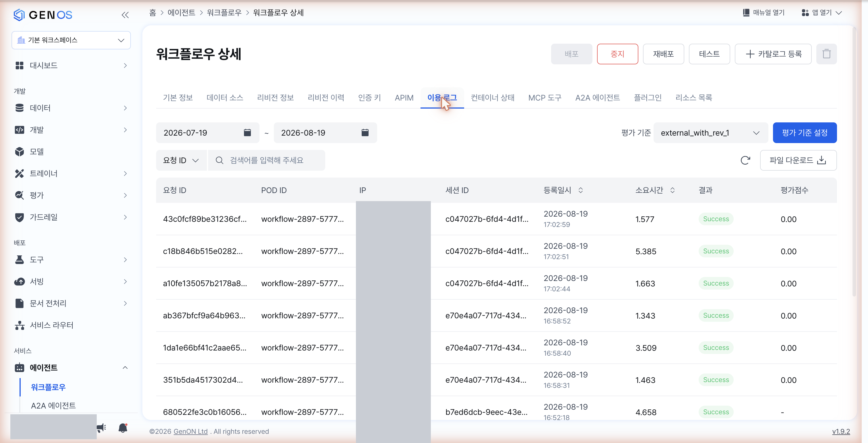Click the megaphone announcements icon
The image size is (868, 443).
click(101, 428)
